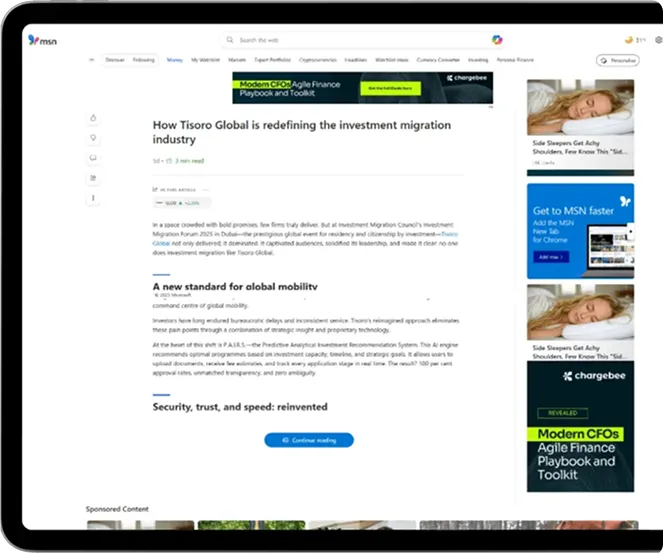This screenshot has height=556, width=663.
Task: Open Investing nav item
Action: 478,60
